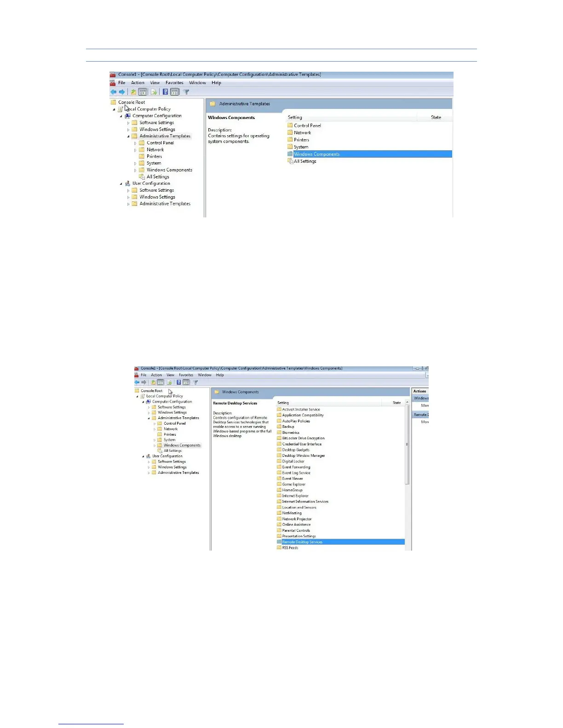Screen dimensions: 563x728
Task: Click Back arrow in Windows Components console toolbar
Action: pyautogui.click(x=137, y=382)
